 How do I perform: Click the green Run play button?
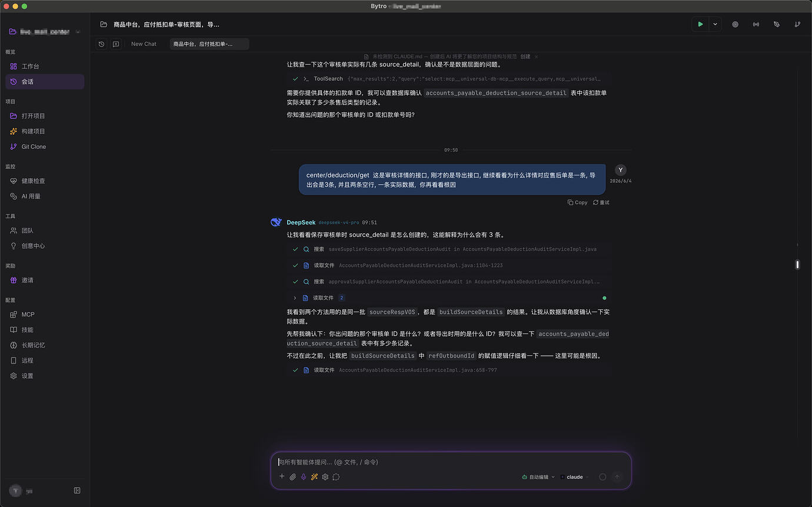point(700,24)
